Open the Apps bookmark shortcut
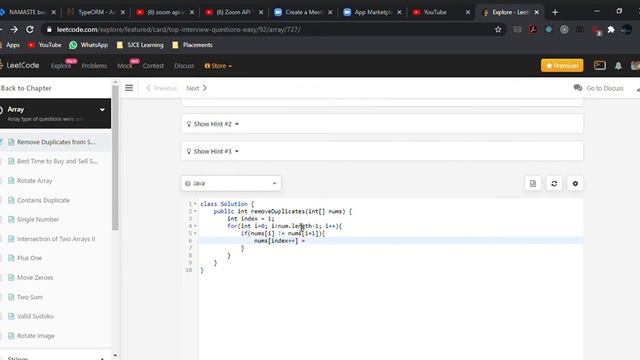This screenshot has width=640, height=360. click(x=10, y=45)
